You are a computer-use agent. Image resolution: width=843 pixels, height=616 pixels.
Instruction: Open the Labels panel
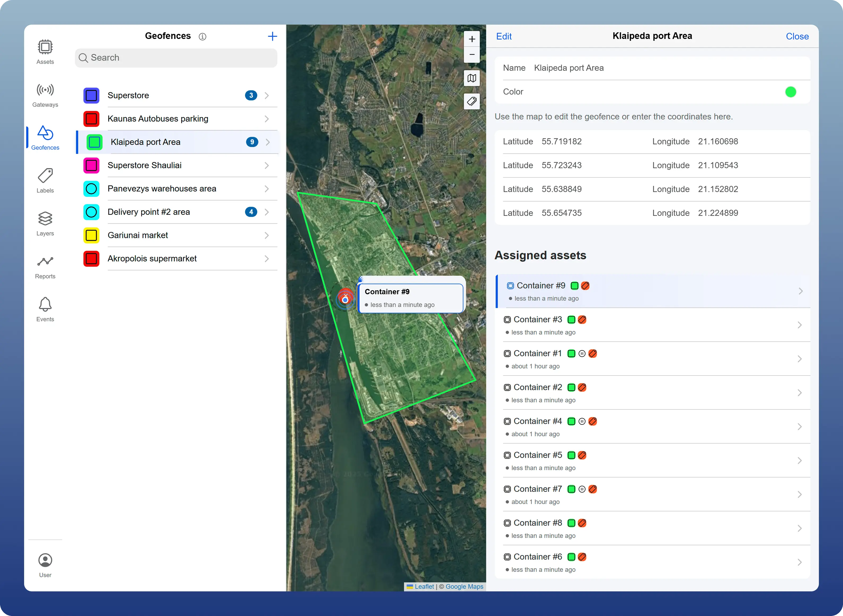(45, 180)
